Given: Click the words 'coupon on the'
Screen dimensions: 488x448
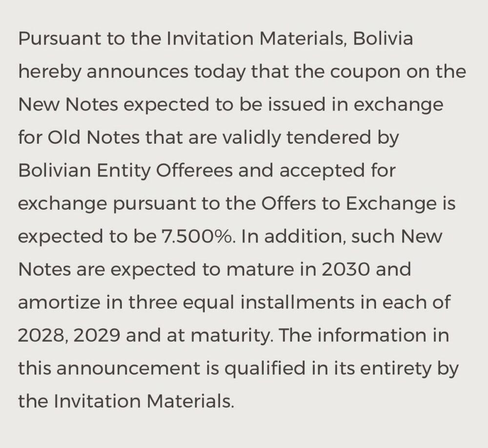Looking at the screenshot, I should (398, 72).
